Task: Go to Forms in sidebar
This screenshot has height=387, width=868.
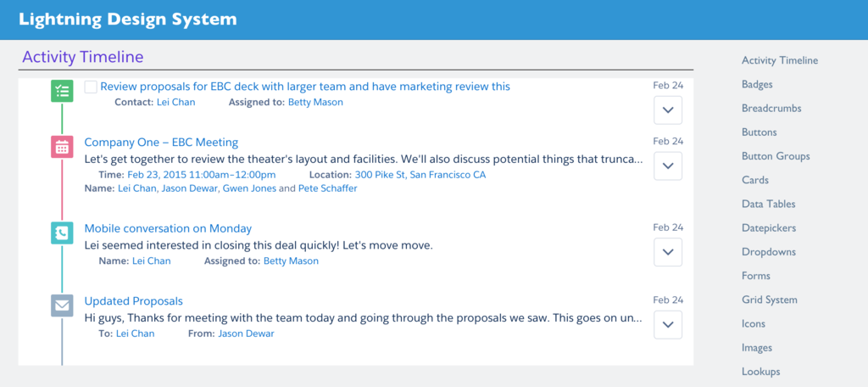Action: [x=755, y=276]
